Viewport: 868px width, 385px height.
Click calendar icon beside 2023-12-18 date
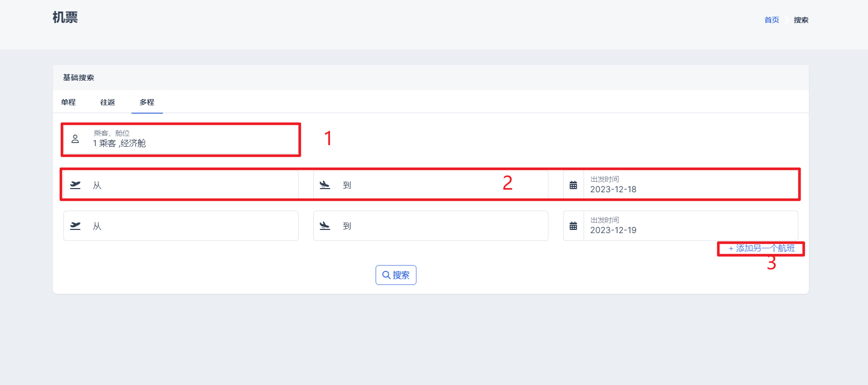[574, 185]
